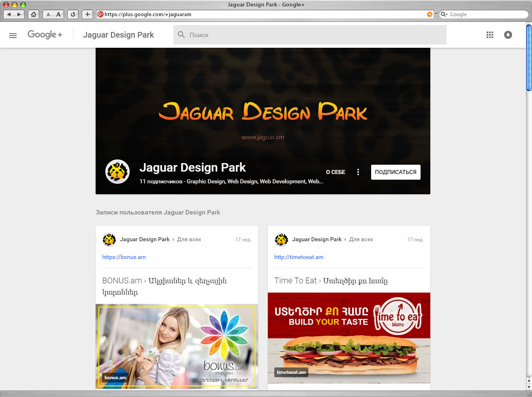Click the magnifier icon in Поиск box
The height and width of the screenshot is (397, 532).
pyautogui.click(x=182, y=35)
